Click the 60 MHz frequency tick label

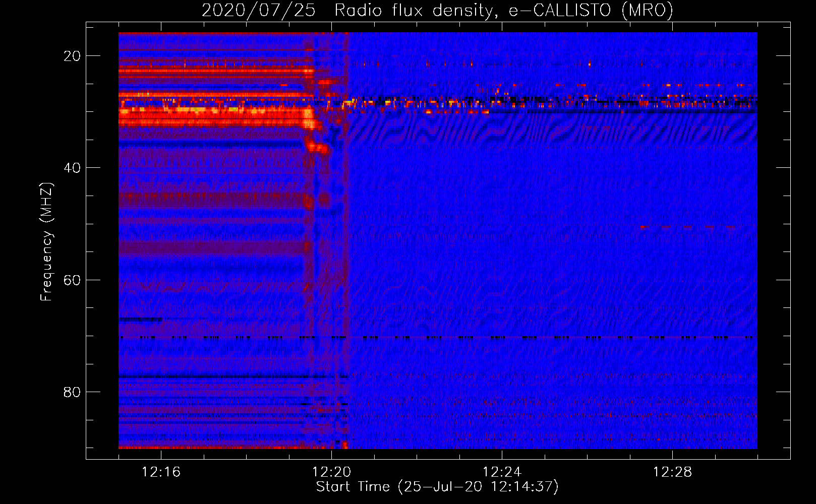(x=72, y=280)
